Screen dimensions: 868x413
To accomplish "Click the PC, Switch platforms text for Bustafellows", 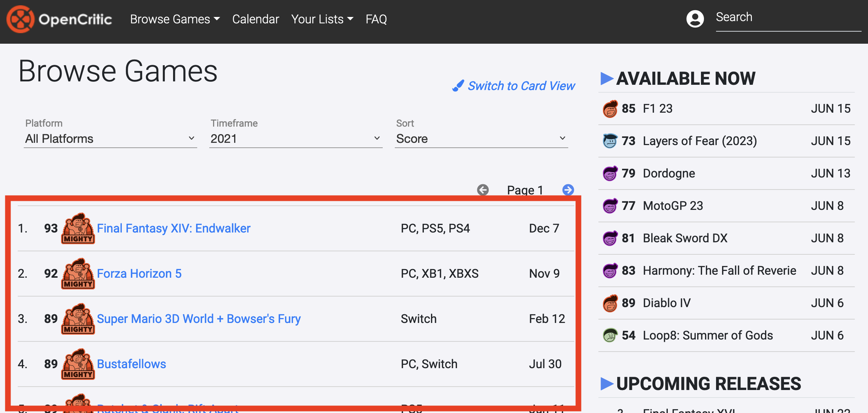I will point(429,364).
